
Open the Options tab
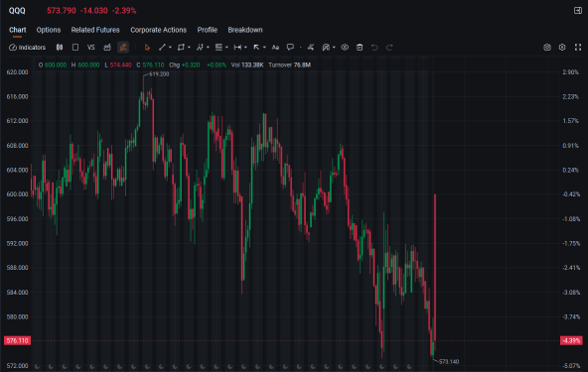(49, 30)
